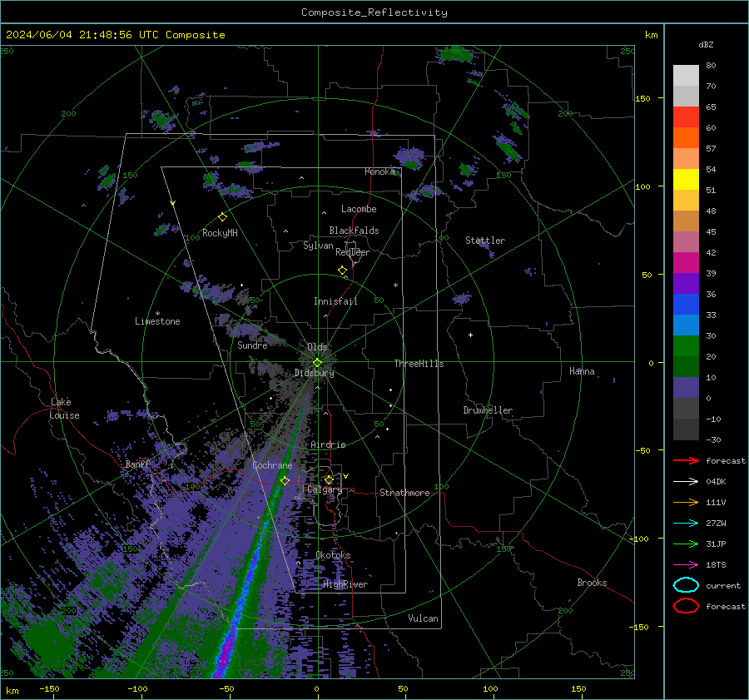Click the cyan 27ZW arrow icon
Viewport: 749px width, 700px height.
[686, 524]
